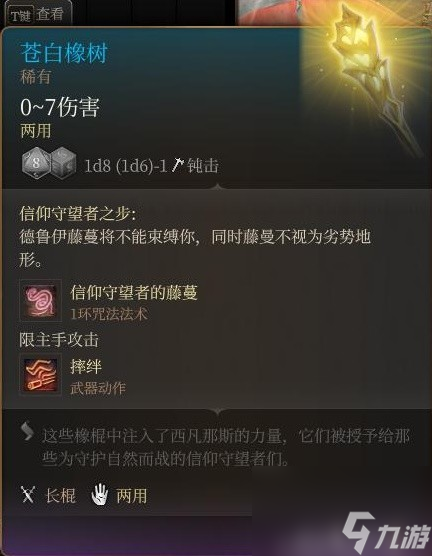
Task: Click the item name 苍白橡树
Action: 64,53
